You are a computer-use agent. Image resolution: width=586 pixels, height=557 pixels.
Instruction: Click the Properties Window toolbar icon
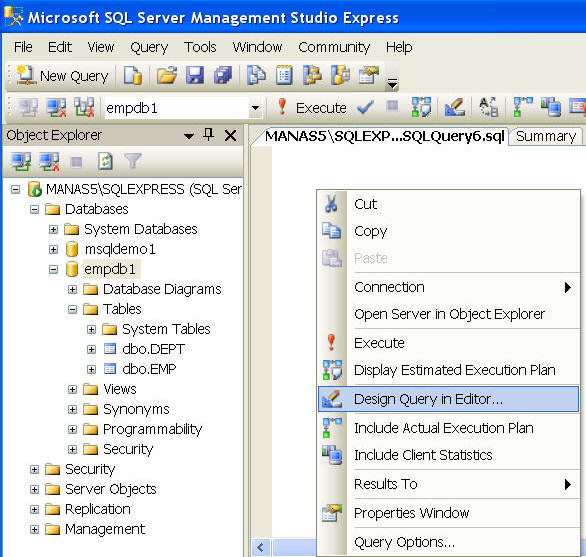click(x=368, y=76)
